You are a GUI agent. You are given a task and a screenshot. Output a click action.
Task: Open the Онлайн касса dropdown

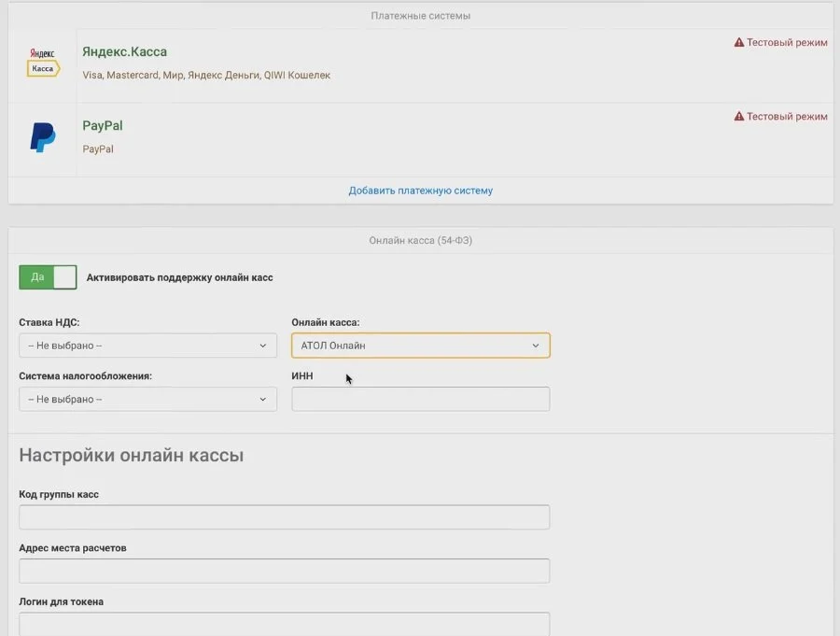coord(421,346)
